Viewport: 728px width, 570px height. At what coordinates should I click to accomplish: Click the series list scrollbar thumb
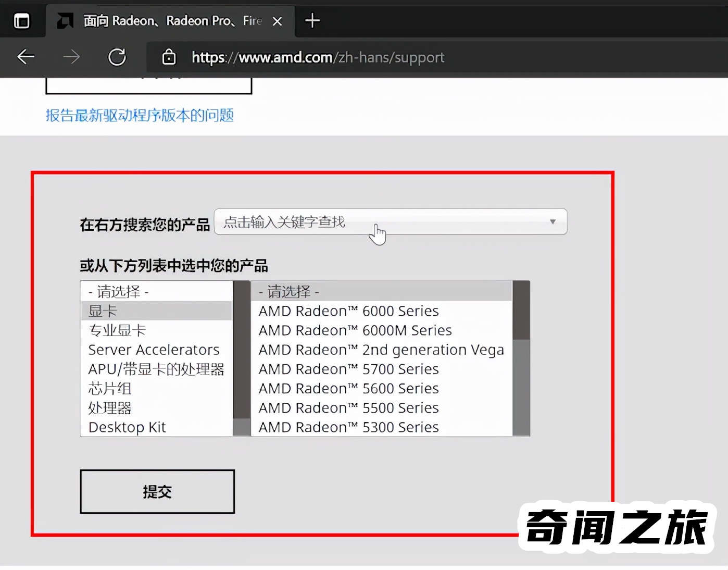521,311
